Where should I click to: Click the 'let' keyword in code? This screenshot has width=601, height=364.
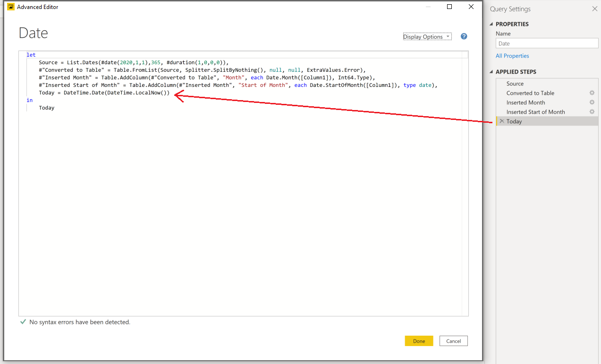[31, 55]
